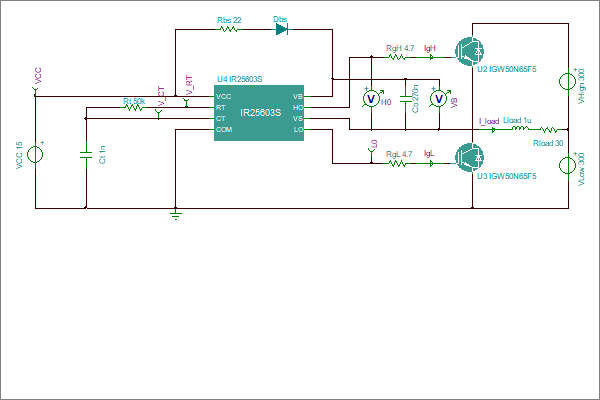Select the Rbs 22 resistor
Image resolution: width=600 pixels, height=400 pixels.
coord(229,29)
